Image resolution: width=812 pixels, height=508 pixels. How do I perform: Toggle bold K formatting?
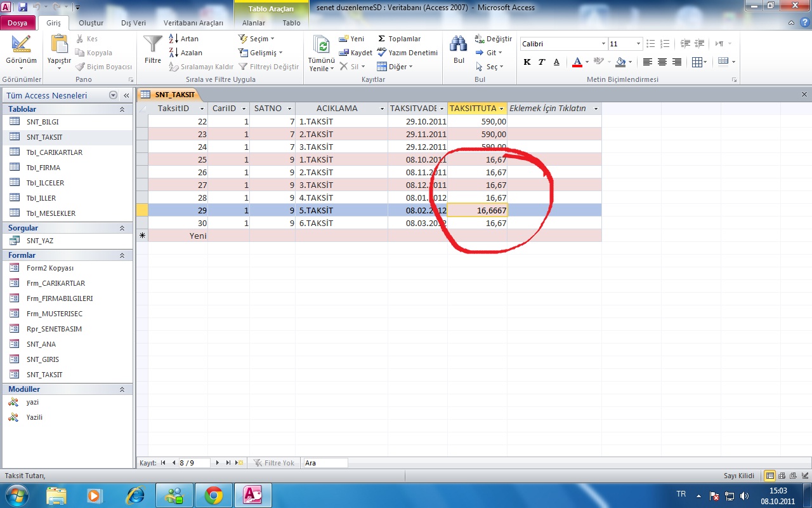pyautogui.click(x=527, y=62)
